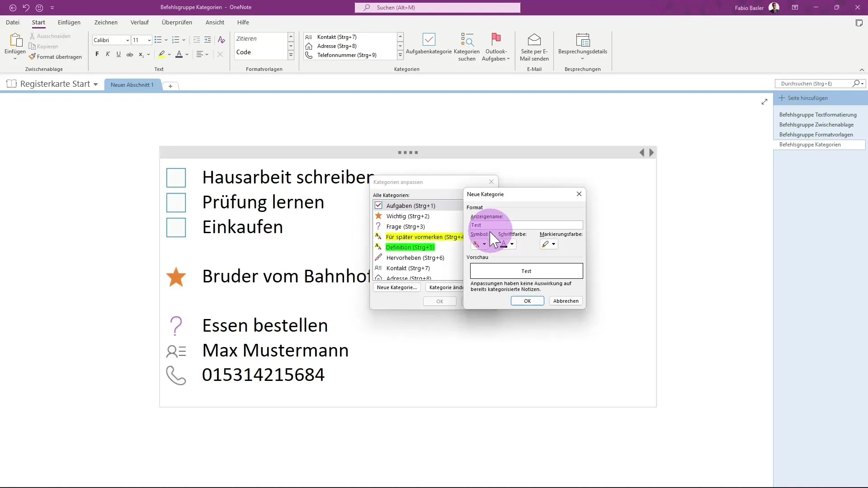The image size is (868, 488).
Task: Switch to the Zeichnen ribbon tab
Action: click(x=106, y=22)
